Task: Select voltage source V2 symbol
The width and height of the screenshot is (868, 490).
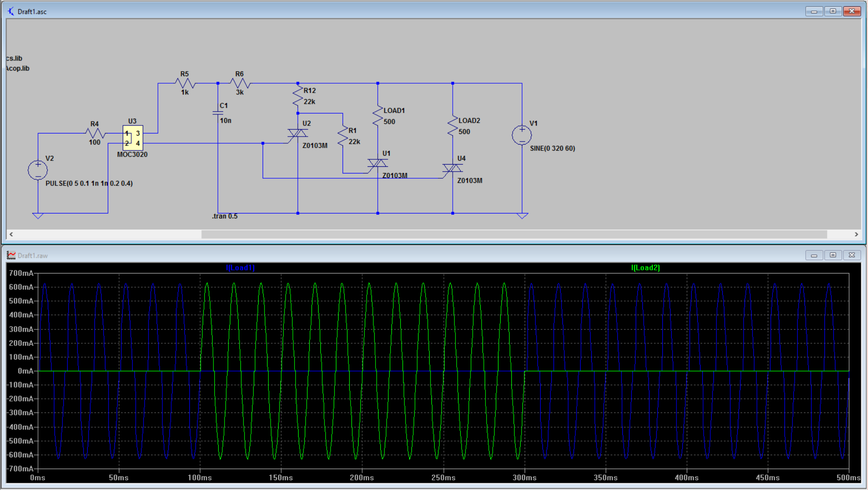Action: [38, 170]
